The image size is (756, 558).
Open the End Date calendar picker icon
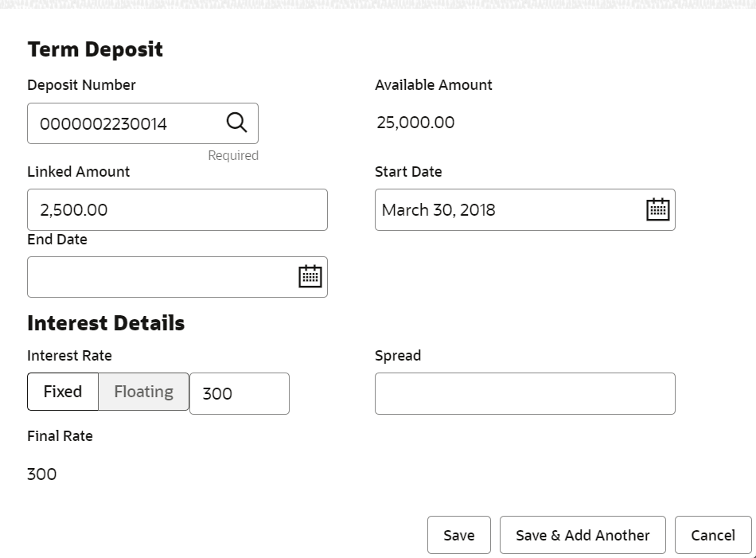[x=310, y=276]
